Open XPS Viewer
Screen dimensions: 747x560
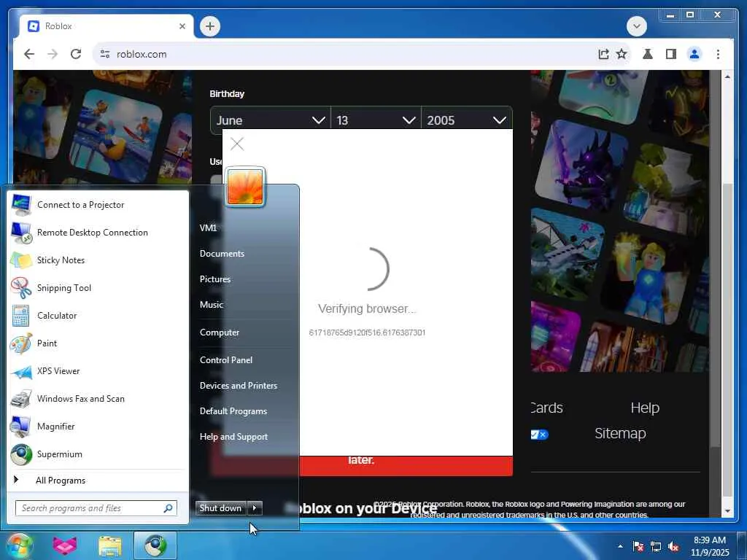[98, 371]
